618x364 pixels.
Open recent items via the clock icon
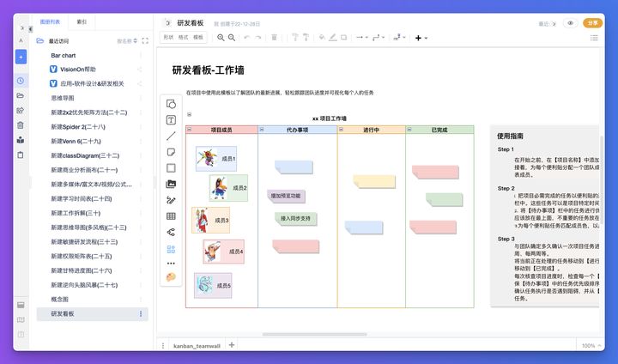(21, 81)
